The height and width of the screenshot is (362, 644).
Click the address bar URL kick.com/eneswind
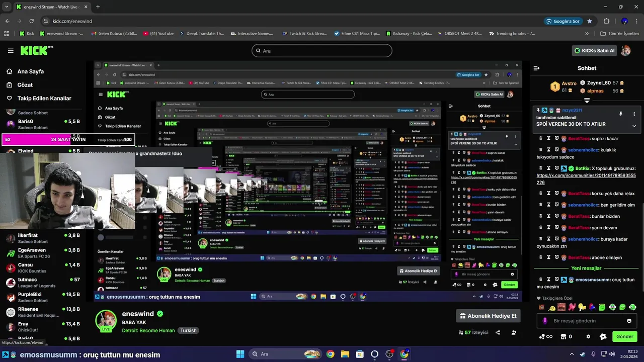72,21
